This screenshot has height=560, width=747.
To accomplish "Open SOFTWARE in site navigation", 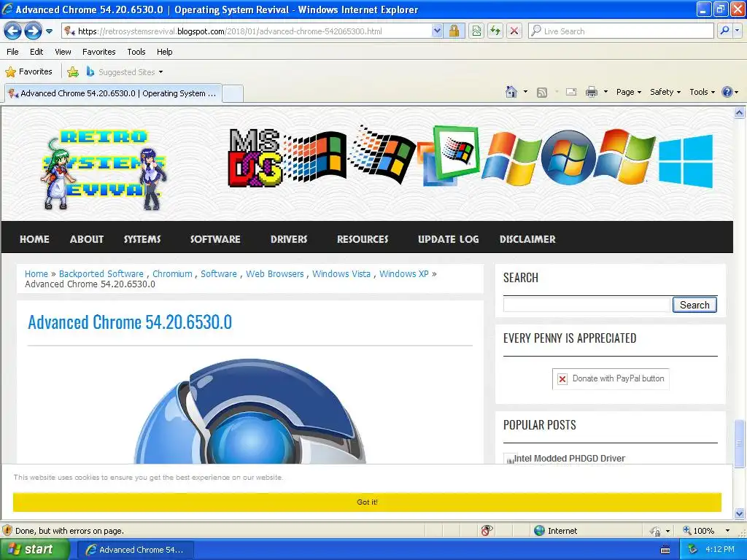I will pyautogui.click(x=215, y=239).
